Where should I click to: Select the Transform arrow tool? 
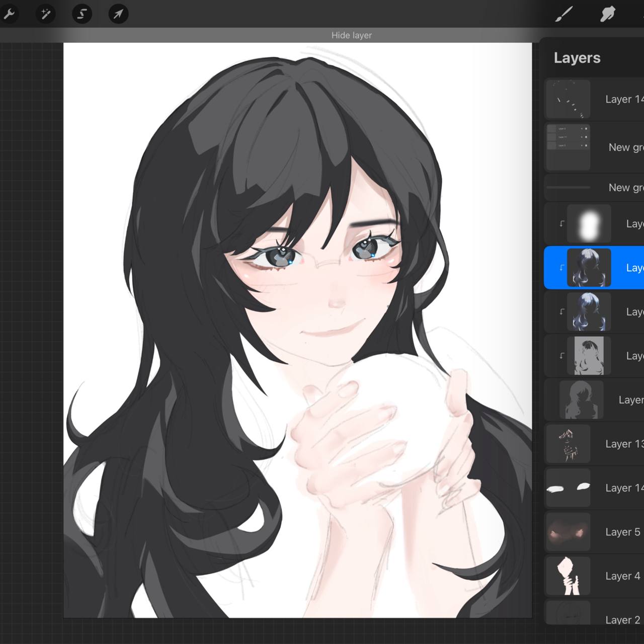click(118, 14)
